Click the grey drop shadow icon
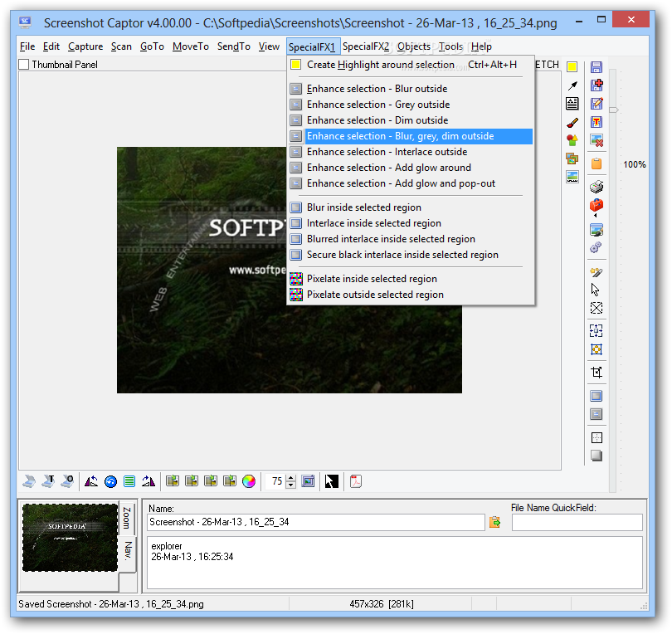672x634 pixels. [x=597, y=456]
